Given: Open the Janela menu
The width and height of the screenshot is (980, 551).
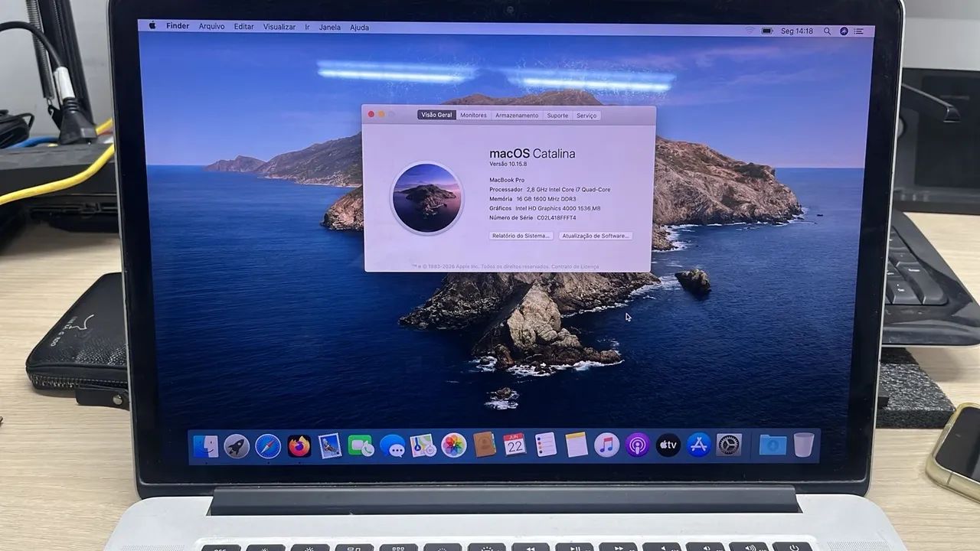Looking at the screenshot, I should 330,27.
